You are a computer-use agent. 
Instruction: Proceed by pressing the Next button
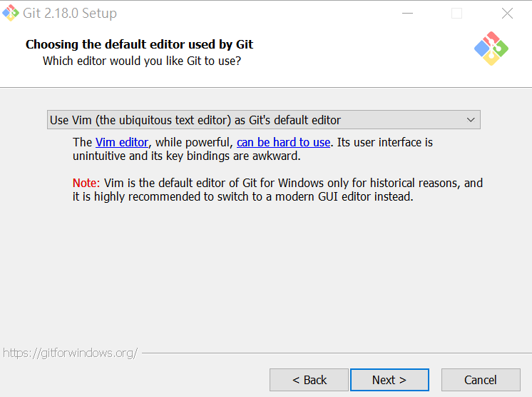pos(389,380)
